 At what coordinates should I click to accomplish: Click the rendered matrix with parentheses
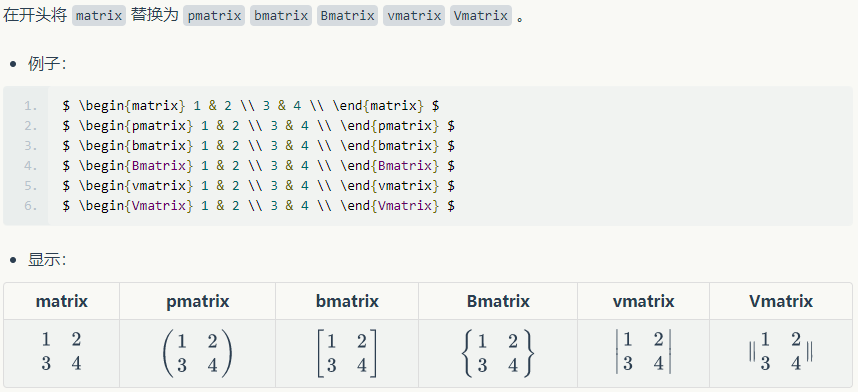[198, 354]
